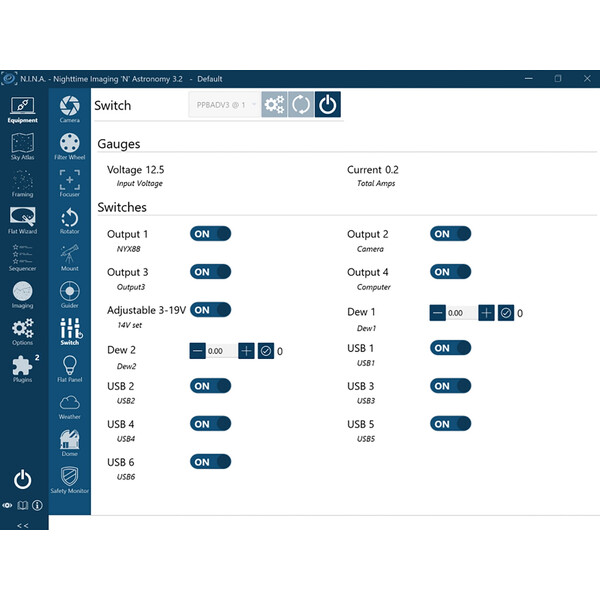Minimize the N.I.N.A. window
The image size is (600, 600).
(529, 78)
